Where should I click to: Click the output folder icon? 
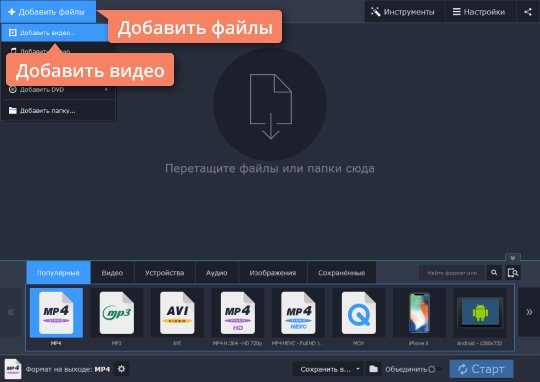pos(374,369)
